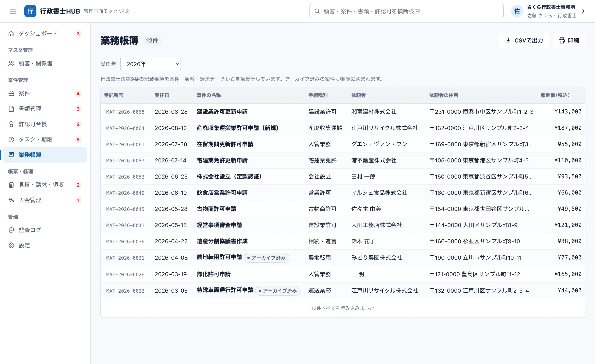595x364 pixels.
Task: Click client 田村 一郎
Action: point(363,177)
